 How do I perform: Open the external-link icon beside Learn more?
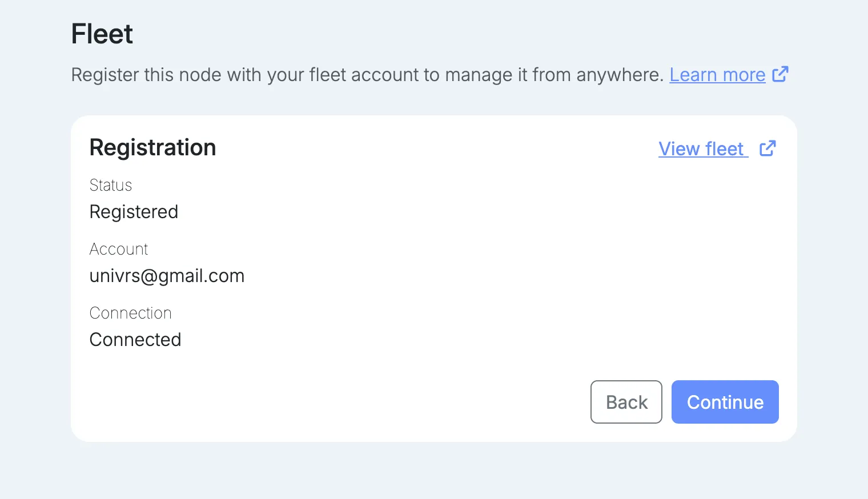(x=780, y=74)
